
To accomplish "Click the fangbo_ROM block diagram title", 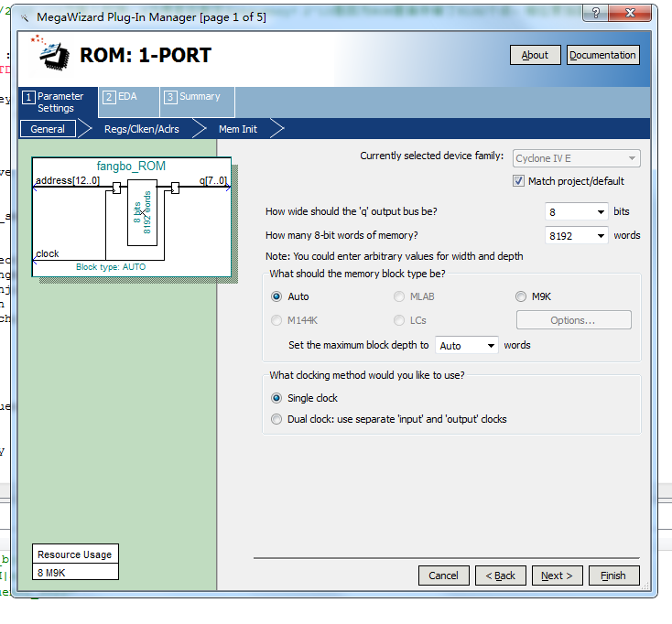I will pos(131,167).
